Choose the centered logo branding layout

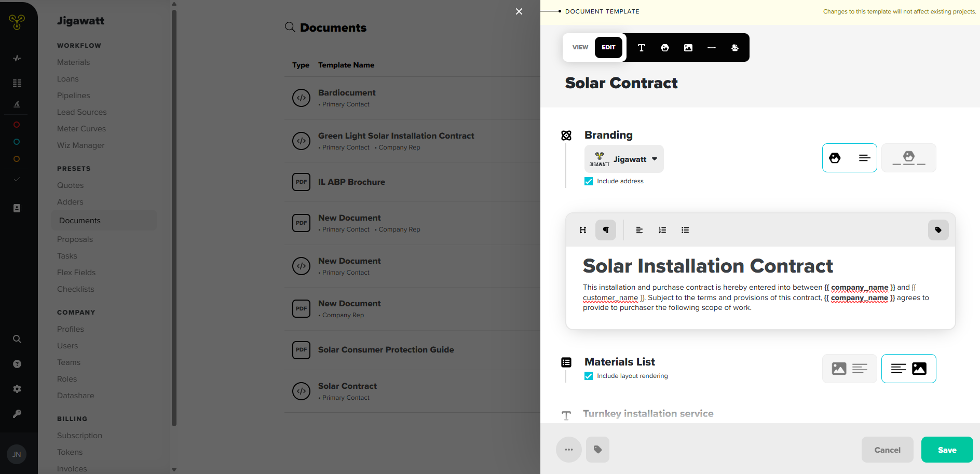[909, 158]
